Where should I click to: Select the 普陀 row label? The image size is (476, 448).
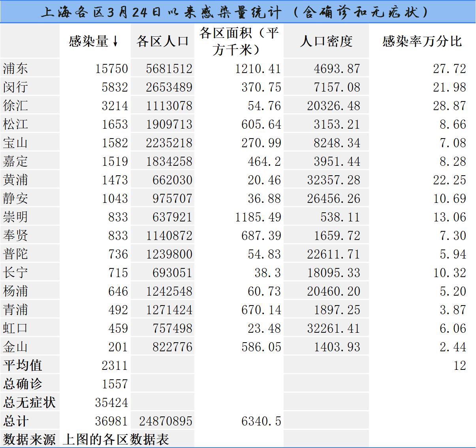coord(15,254)
